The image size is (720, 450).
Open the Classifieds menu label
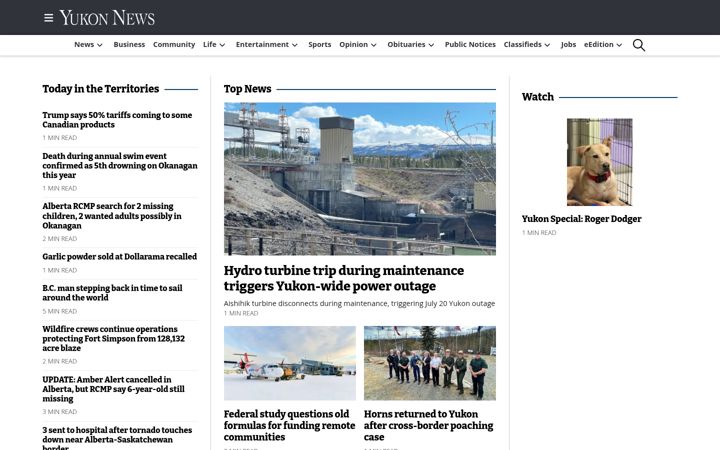523,45
